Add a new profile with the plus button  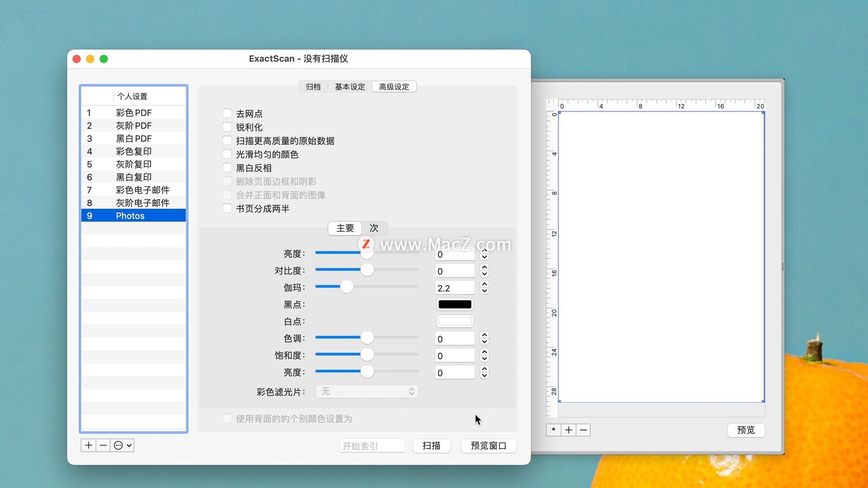coord(89,446)
